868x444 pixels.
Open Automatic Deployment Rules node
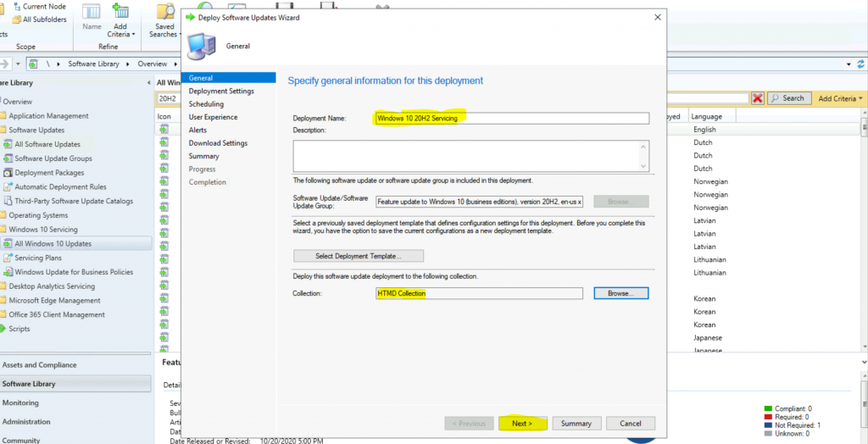click(60, 186)
